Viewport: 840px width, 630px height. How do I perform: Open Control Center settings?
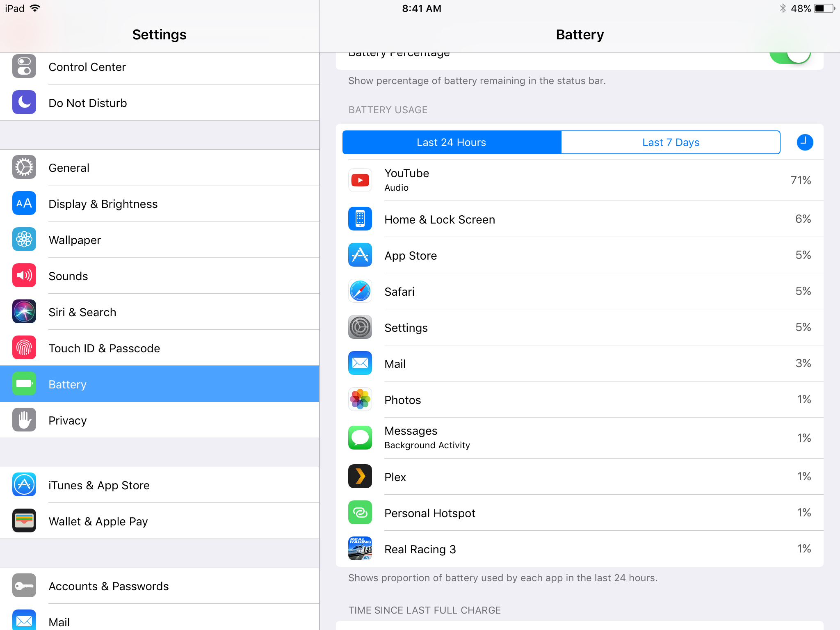click(x=160, y=67)
